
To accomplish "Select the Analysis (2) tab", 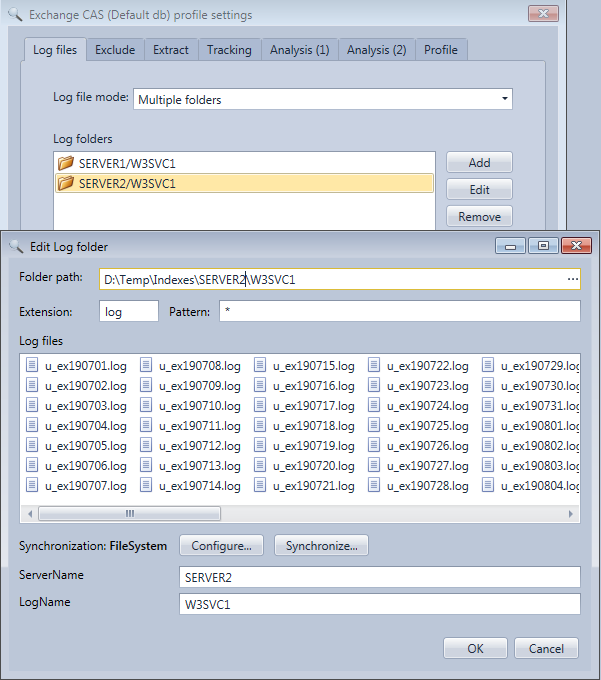I will 376,50.
